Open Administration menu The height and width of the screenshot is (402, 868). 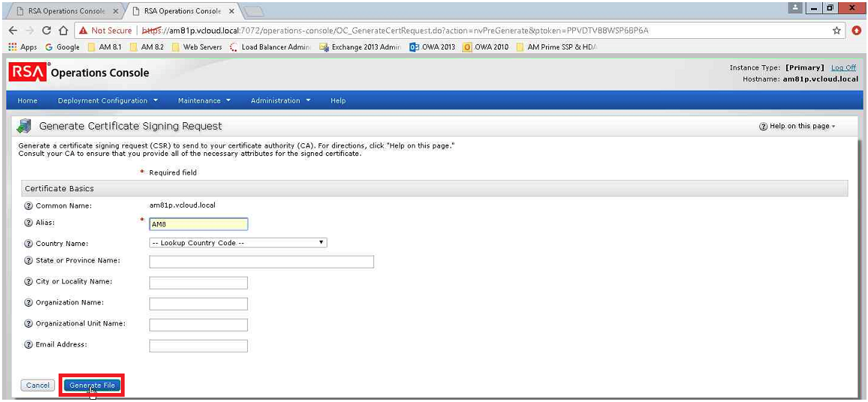point(280,100)
